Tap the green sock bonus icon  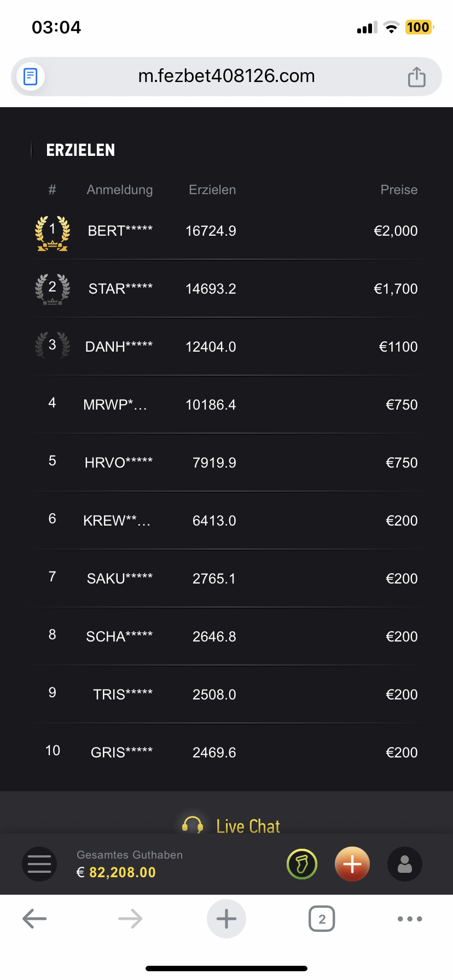coord(302,864)
